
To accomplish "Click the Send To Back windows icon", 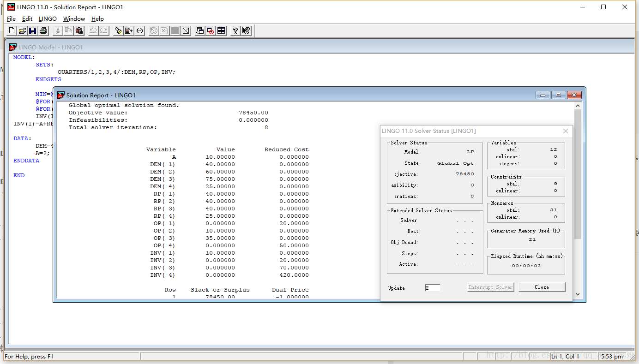I will tap(200, 31).
